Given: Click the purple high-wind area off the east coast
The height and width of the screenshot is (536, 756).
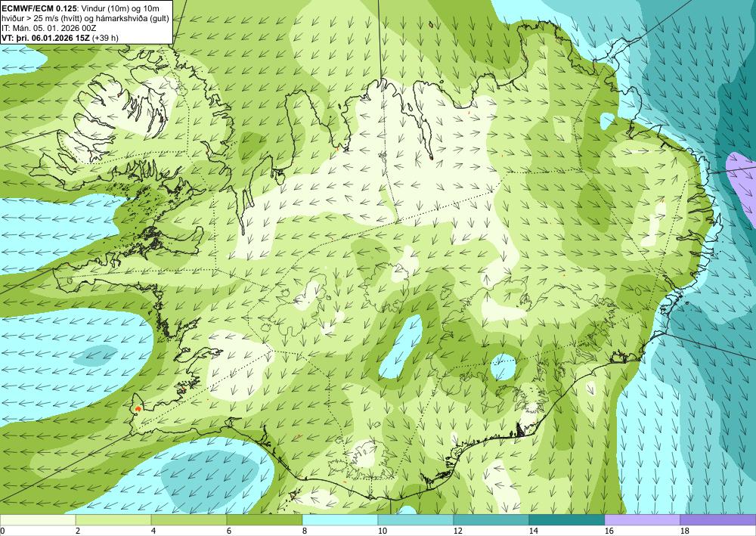Looking at the screenshot, I should tap(742, 187).
